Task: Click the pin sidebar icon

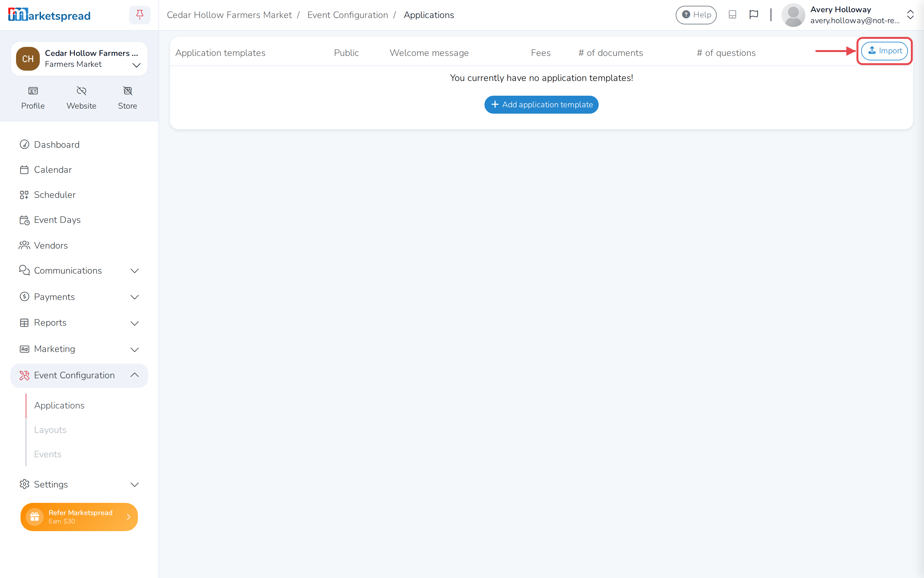Action: (x=140, y=15)
